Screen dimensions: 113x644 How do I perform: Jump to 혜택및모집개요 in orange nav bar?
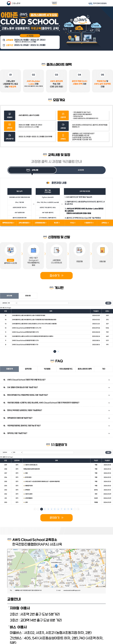(x=8, y=223)
